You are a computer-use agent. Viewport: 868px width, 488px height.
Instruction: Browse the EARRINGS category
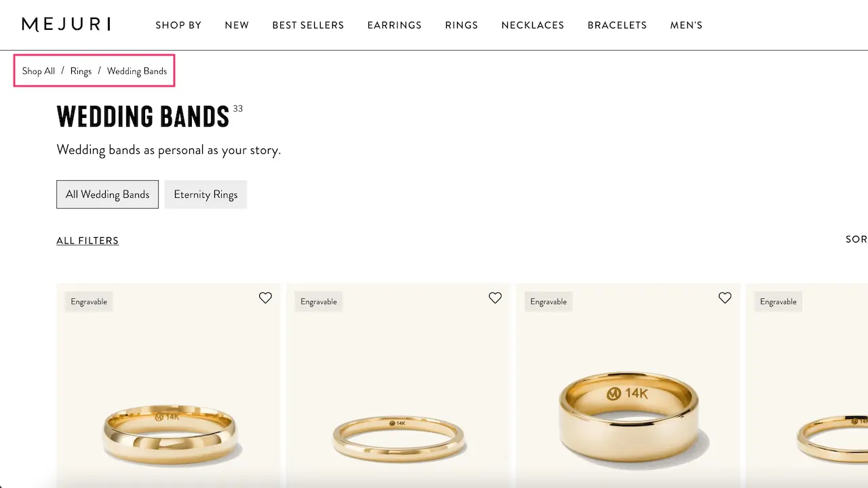coord(395,25)
